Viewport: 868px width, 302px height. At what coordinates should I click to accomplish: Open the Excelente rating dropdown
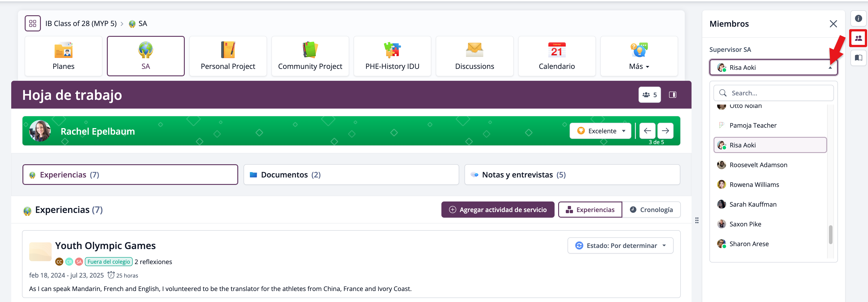click(600, 131)
